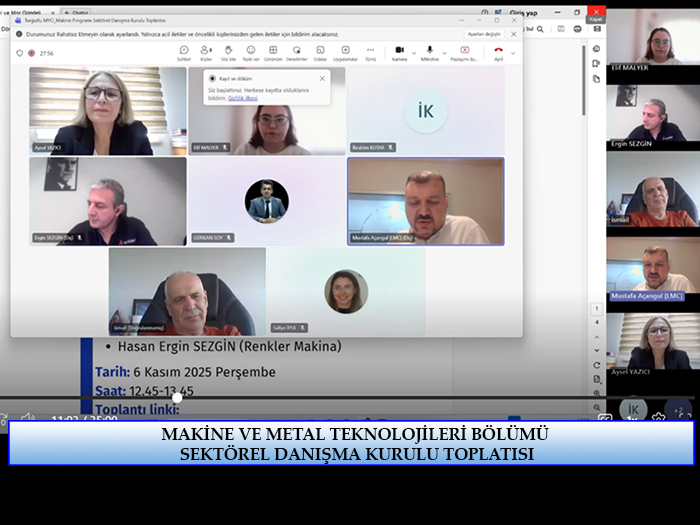Click the Ayarları değiştir button
Viewport: 700px width, 525px height.
(483, 33)
